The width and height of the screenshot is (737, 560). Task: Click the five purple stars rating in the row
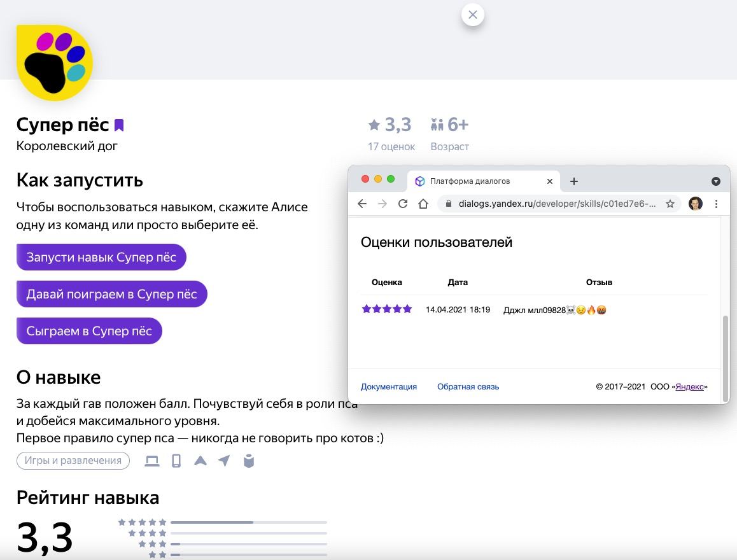coord(387,309)
